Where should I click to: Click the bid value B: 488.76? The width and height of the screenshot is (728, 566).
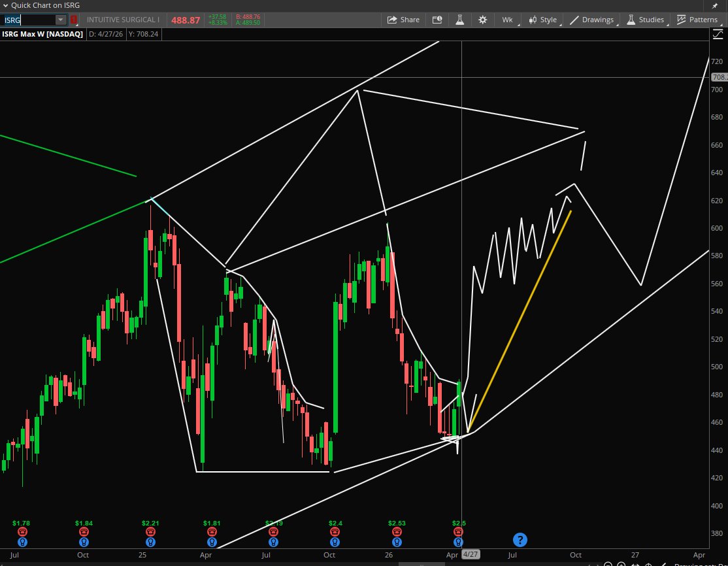pyautogui.click(x=248, y=17)
